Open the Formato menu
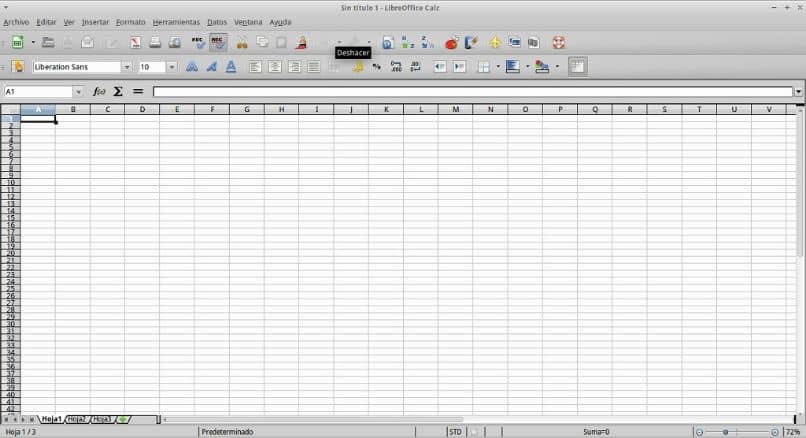This screenshot has height=438, width=806. (x=131, y=22)
